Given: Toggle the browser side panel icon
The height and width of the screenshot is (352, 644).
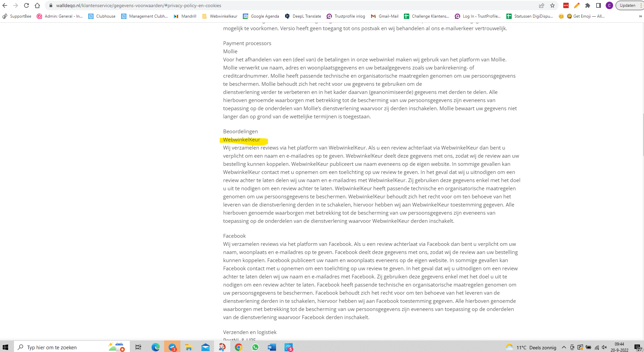Looking at the screenshot, I should click(599, 5).
